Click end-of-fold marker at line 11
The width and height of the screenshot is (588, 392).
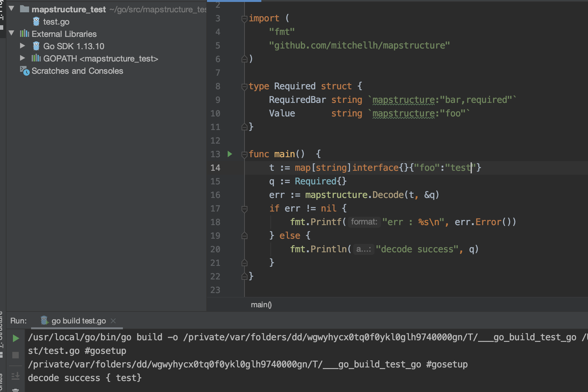click(245, 127)
